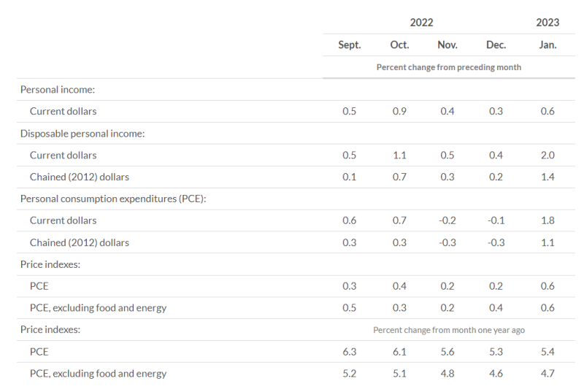Click the 2023 year heading
584x392 pixels.
(x=547, y=23)
